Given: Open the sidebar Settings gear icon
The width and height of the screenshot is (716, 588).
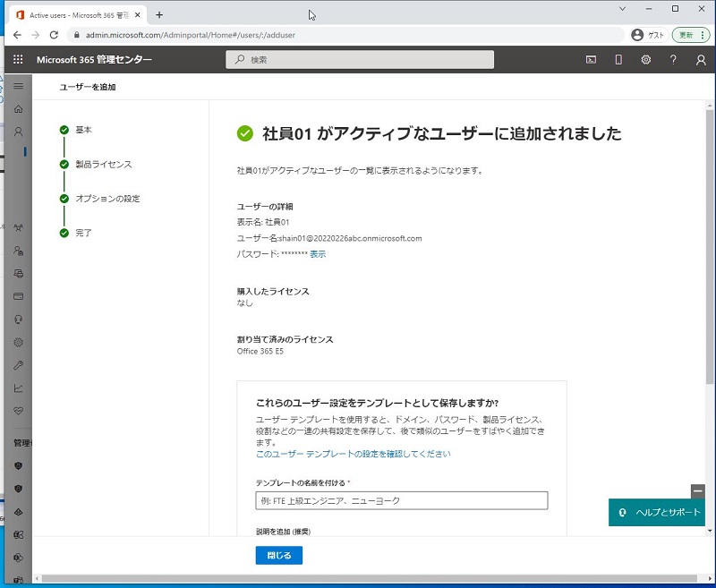Looking at the screenshot, I should pos(18,343).
